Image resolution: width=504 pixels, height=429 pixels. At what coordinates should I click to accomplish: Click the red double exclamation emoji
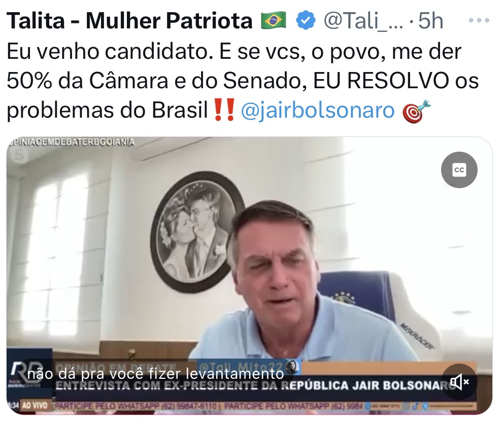click(x=224, y=110)
